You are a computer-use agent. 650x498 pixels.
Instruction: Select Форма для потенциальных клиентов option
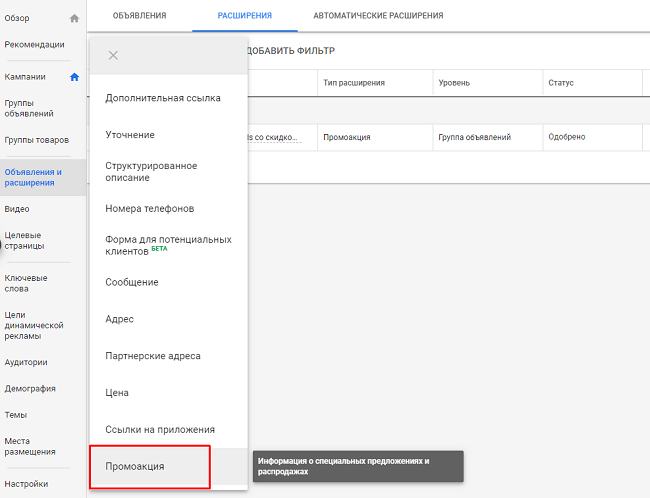(x=168, y=245)
